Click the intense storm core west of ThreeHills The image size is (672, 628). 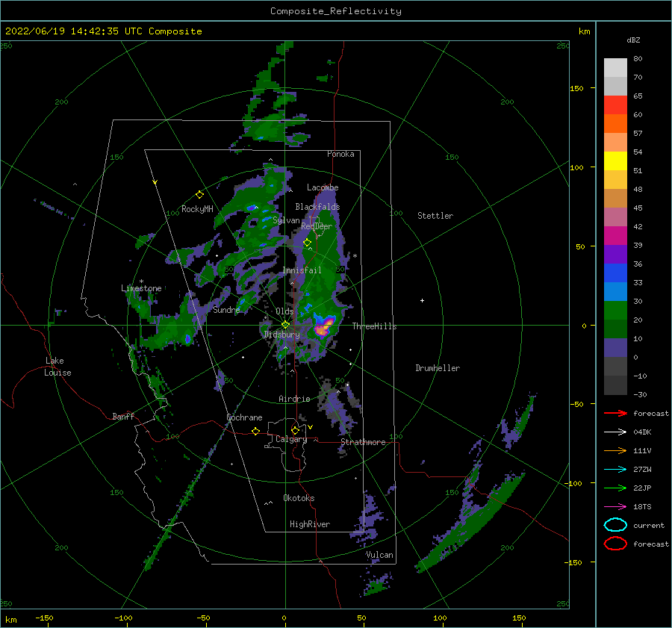click(x=323, y=326)
